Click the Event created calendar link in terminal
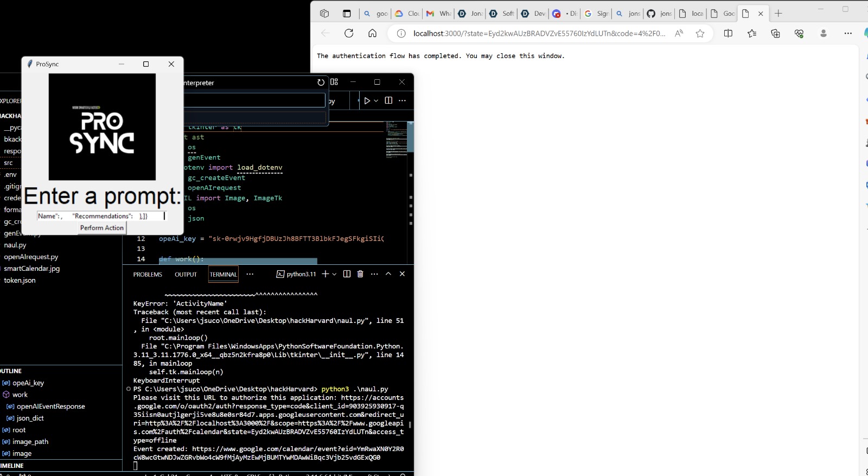Image resolution: width=868 pixels, height=476 pixels. click(x=269, y=453)
